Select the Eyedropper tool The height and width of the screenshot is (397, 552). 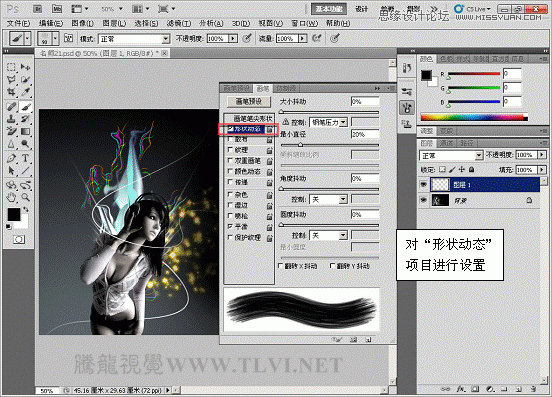[x=25, y=92]
